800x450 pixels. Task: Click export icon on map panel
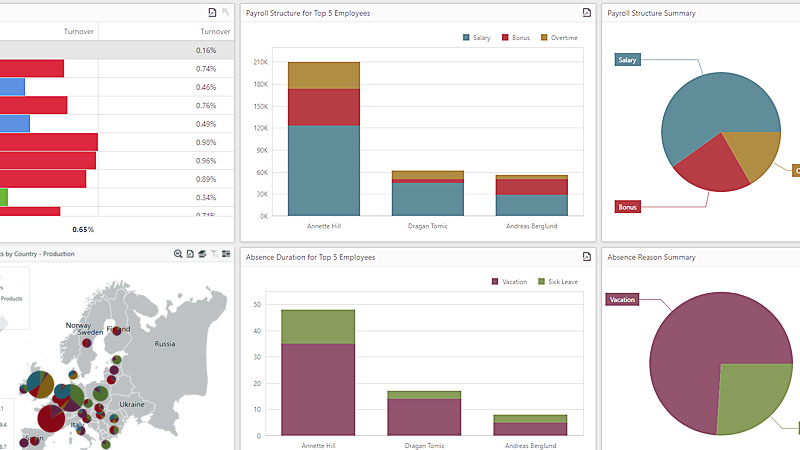tap(190, 254)
